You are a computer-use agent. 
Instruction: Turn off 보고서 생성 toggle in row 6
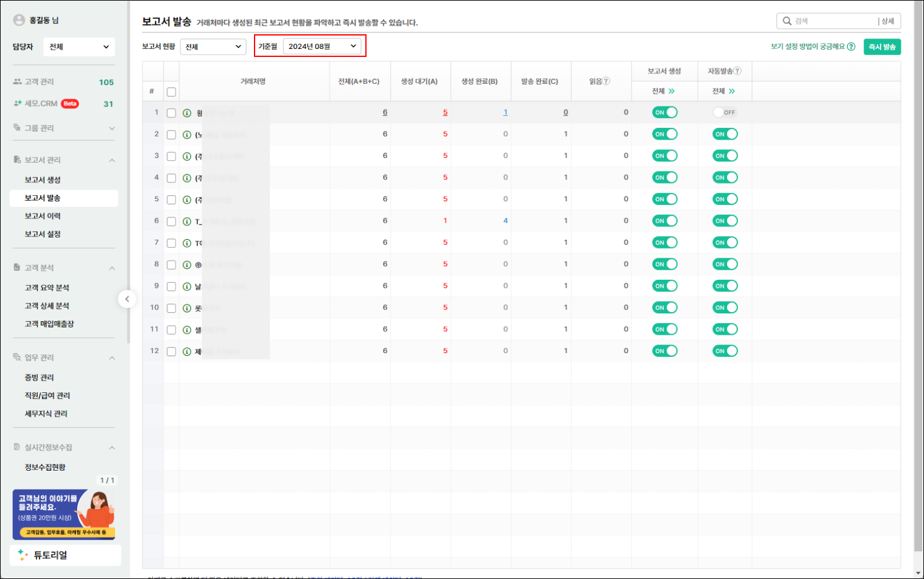[665, 221]
